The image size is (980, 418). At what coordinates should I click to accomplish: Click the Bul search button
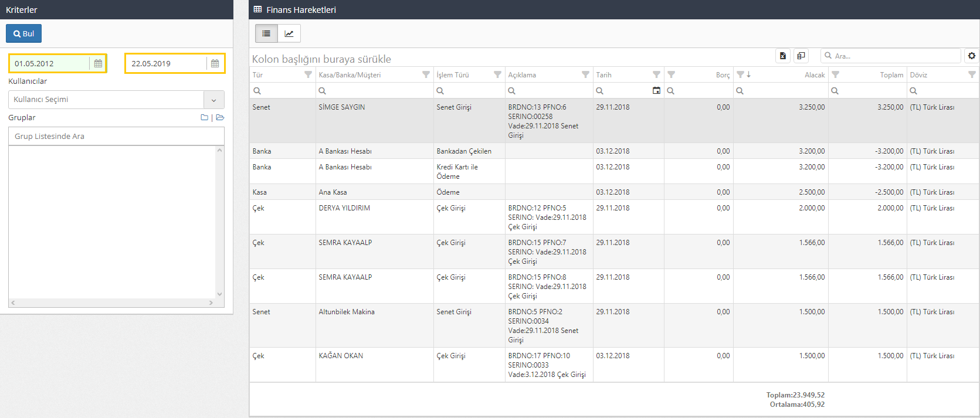23,33
